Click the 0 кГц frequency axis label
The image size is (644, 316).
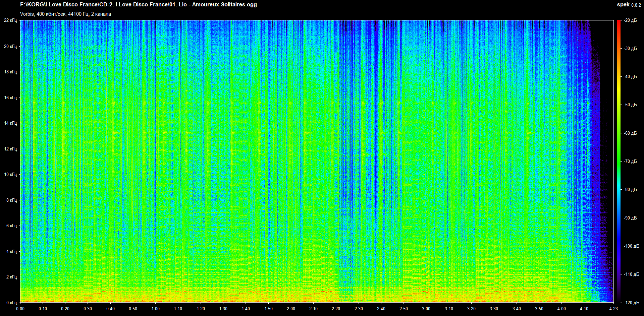pyautogui.click(x=12, y=303)
